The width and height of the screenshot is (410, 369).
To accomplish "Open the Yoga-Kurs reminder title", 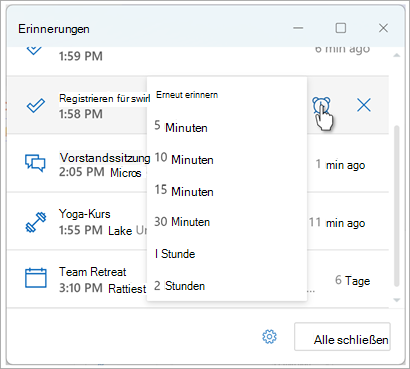I will (85, 214).
